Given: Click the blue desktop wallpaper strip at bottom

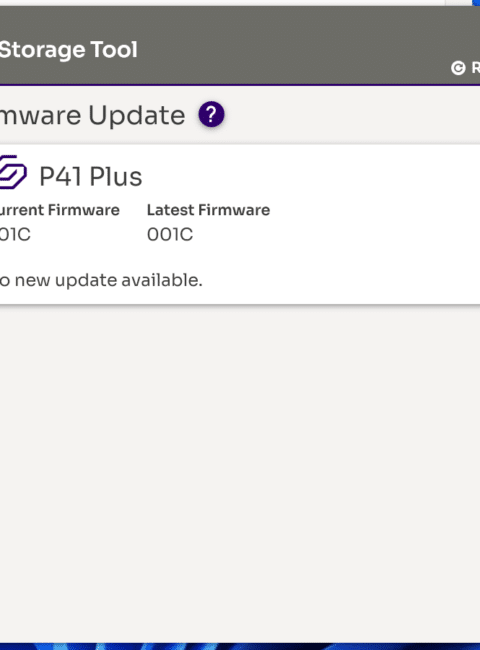Looking at the screenshot, I should 240,647.
